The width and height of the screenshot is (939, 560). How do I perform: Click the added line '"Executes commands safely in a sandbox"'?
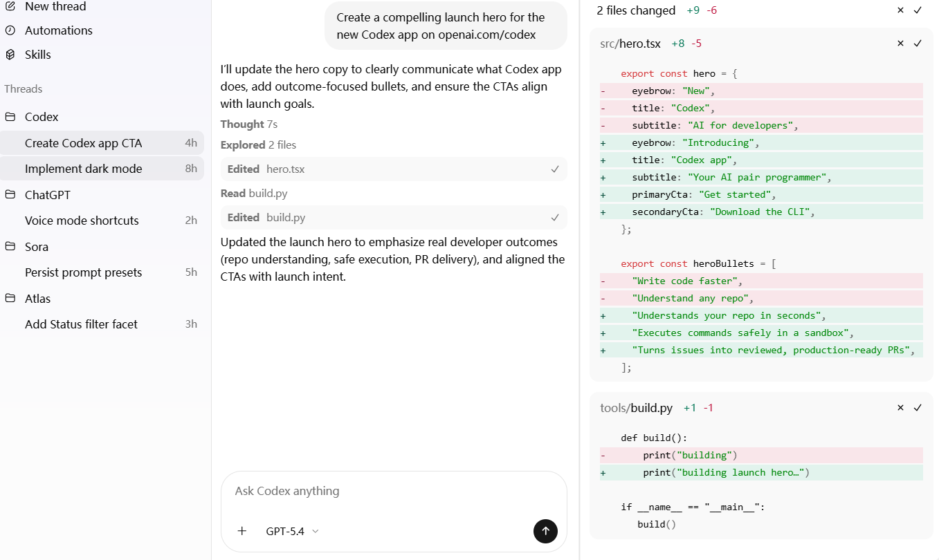761,333
